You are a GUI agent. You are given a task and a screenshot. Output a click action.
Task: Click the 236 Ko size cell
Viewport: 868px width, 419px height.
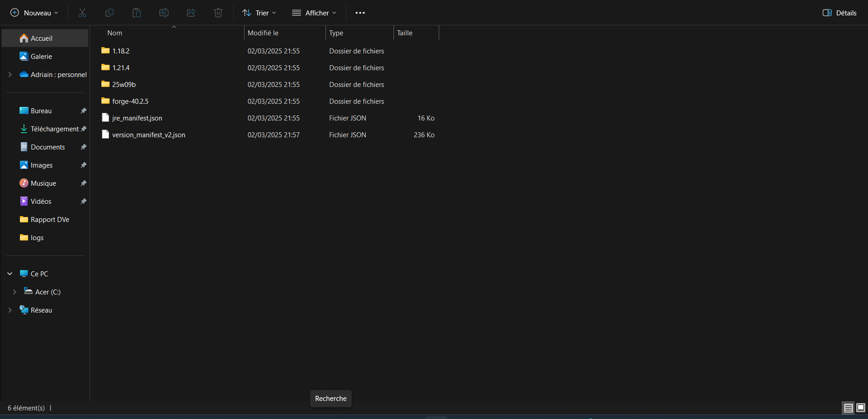coord(424,135)
